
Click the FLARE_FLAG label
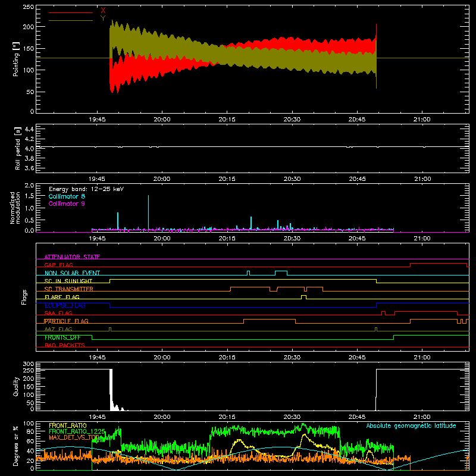pyautogui.click(x=62, y=297)
